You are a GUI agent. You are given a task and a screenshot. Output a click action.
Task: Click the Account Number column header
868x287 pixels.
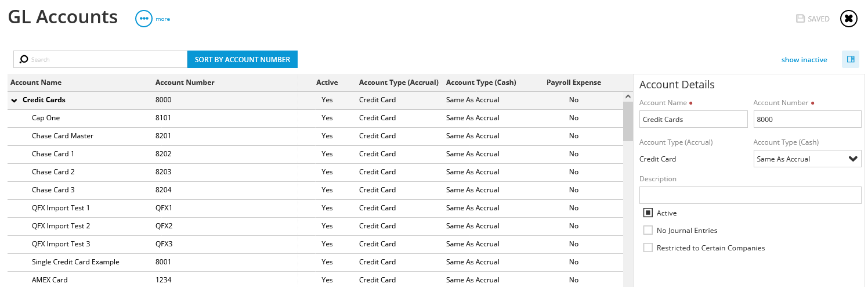coord(185,82)
